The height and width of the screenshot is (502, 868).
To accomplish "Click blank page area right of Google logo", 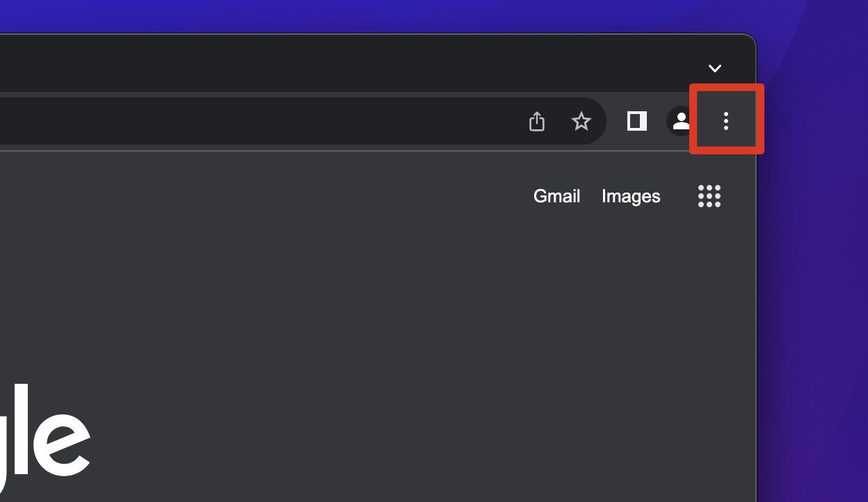I will (348, 431).
